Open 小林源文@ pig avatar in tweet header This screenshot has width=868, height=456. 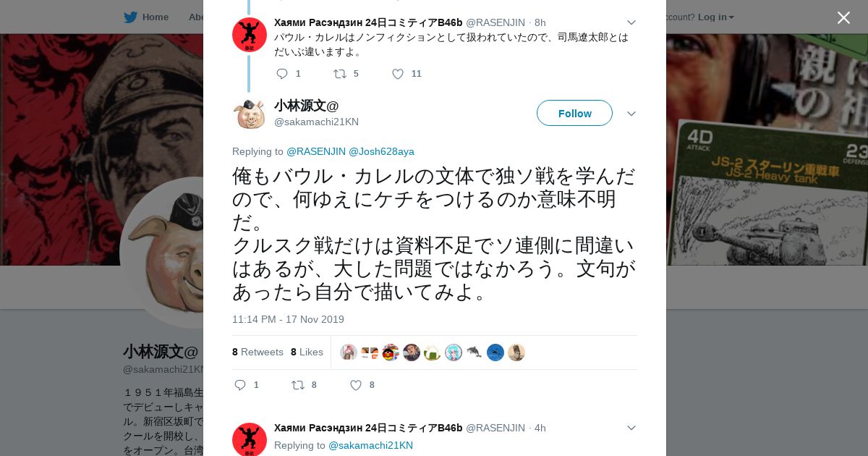pyautogui.click(x=250, y=114)
